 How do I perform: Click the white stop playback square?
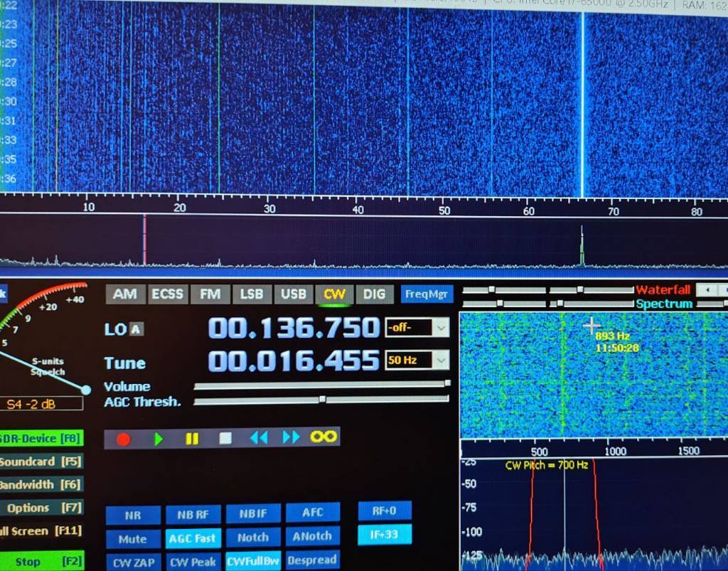point(225,438)
